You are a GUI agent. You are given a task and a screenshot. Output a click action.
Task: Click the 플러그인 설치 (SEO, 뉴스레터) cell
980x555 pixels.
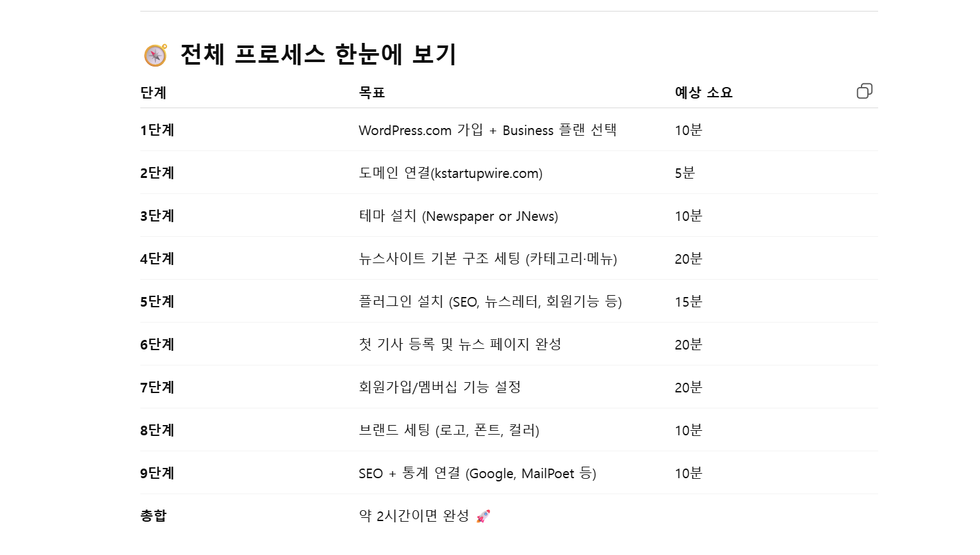pos(490,302)
